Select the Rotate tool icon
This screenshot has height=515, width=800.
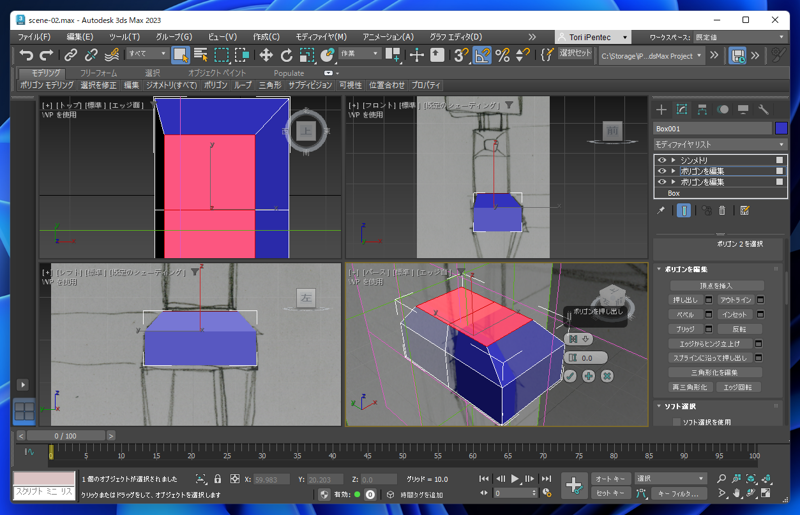click(286, 55)
